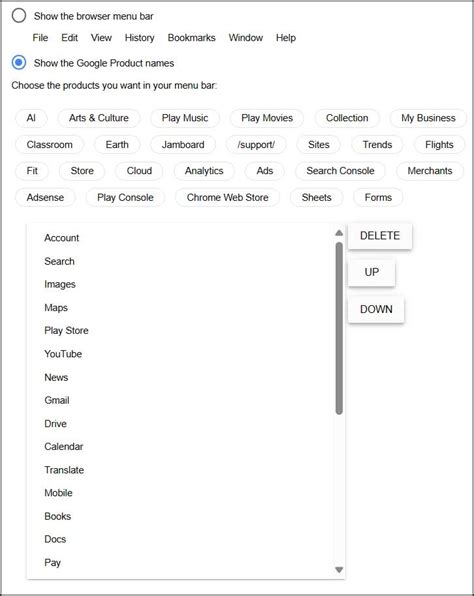Select 'News' in the product list
This screenshot has height=596, width=474.
tap(181, 377)
